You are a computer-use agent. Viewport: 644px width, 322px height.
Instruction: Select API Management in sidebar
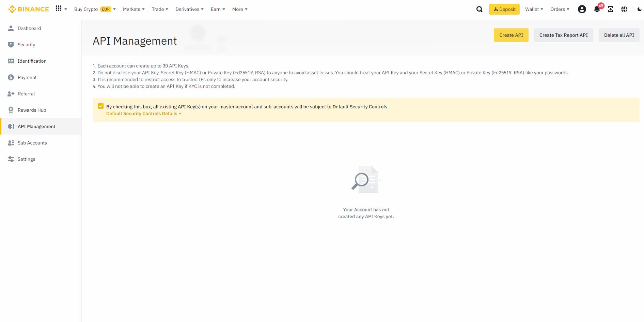click(41, 126)
